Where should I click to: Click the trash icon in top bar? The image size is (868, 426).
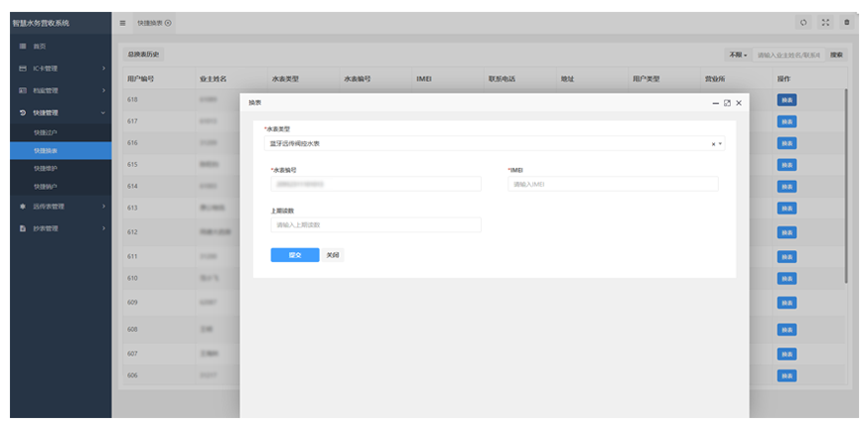click(x=846, y=23)
